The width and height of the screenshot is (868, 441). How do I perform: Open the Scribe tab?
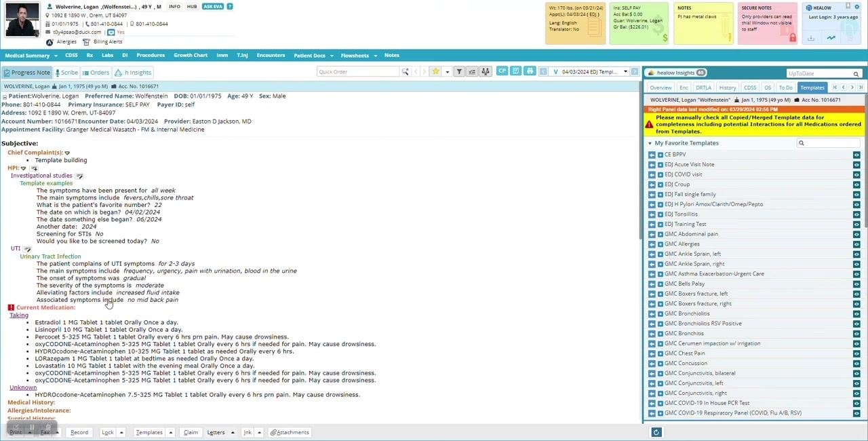tap(66, 73)
